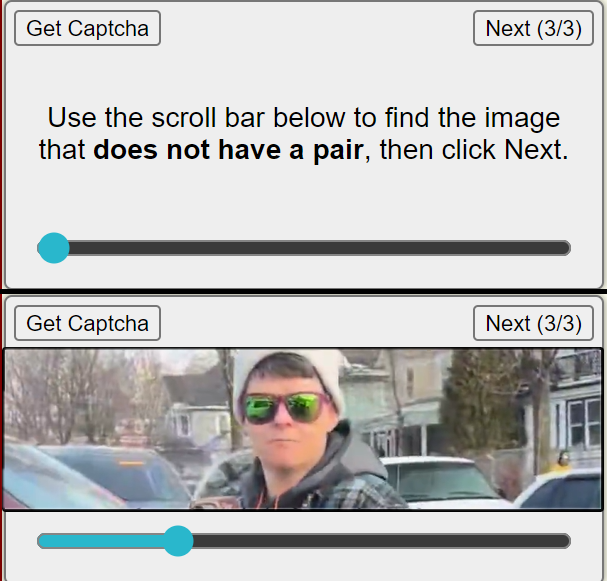Viewport: 607px width, 581px height.
Task: Click Next (3/3) in the upper panel
Action: (533, 28)
